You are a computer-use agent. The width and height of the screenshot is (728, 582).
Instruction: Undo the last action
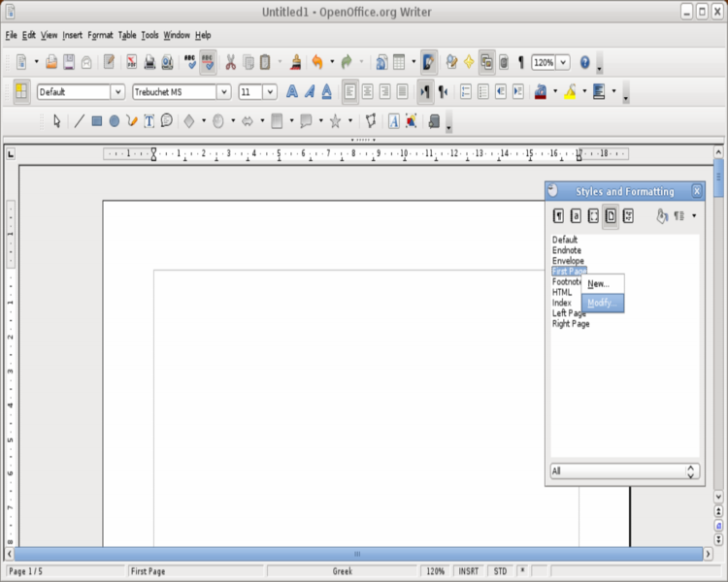coord(317,62)
